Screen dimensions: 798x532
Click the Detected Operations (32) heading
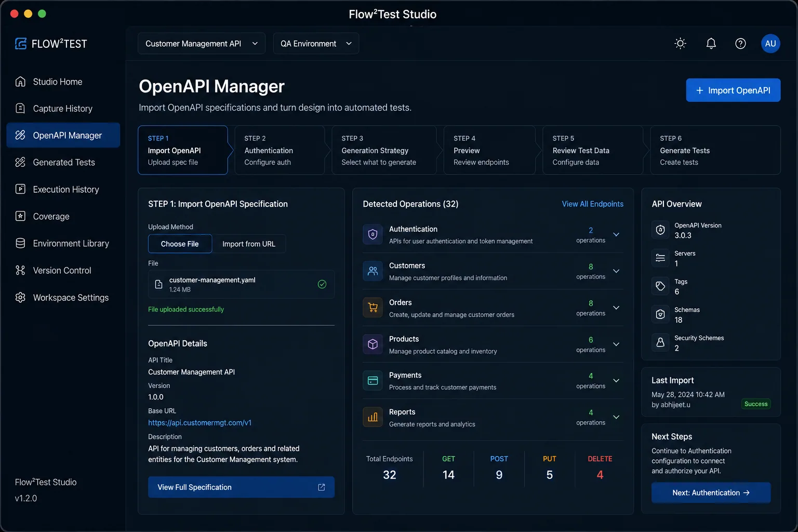[410, 204]
